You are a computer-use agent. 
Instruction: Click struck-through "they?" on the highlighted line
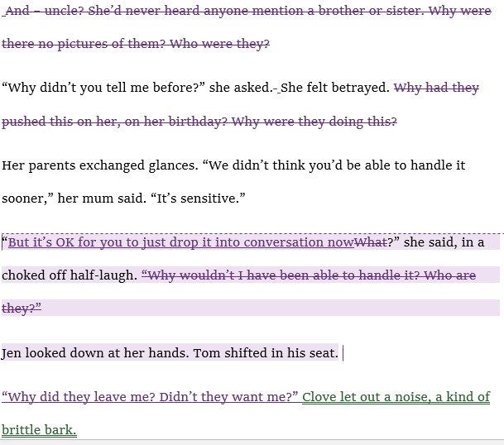[20, 309]
